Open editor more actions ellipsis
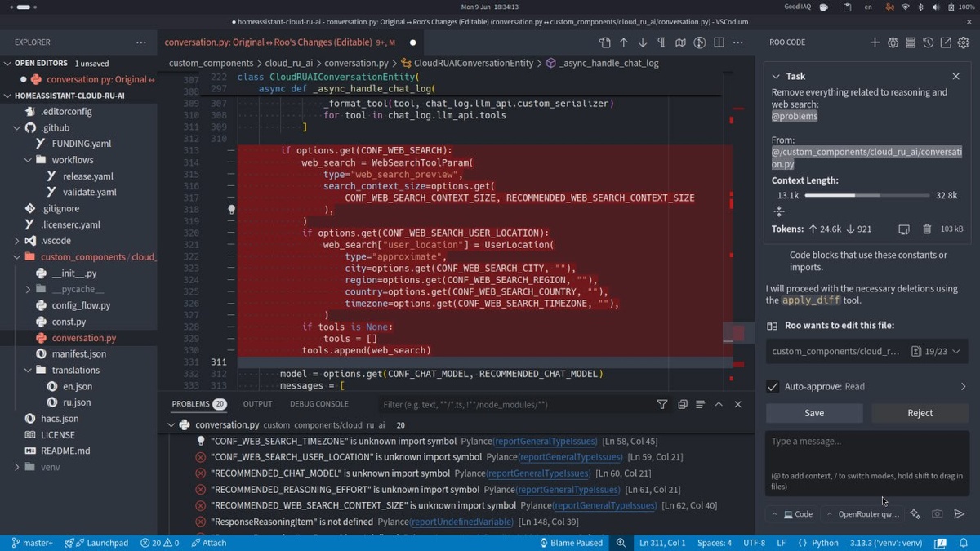The width and height of the screenshot is (980, 551). click(737, 42)
